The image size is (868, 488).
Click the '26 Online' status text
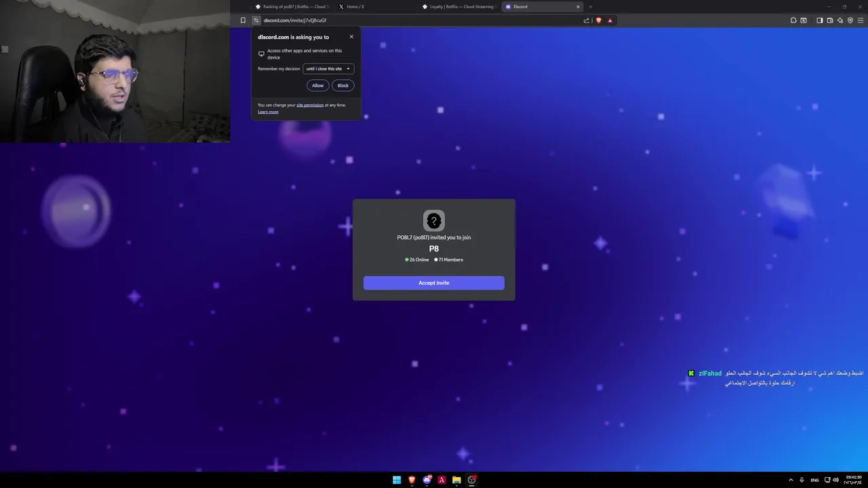(x=419, y=260)
